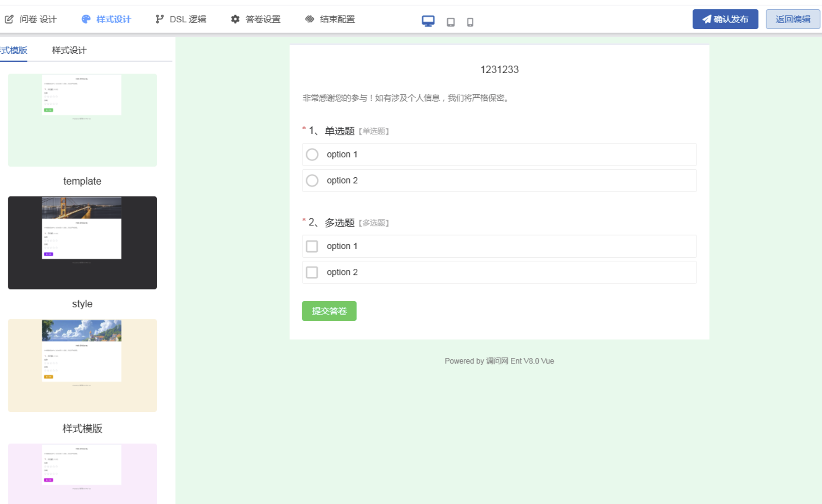Click the DSL 逻辑 branch icon
This screenshot has height=504, width=822.
coord(159,19)
